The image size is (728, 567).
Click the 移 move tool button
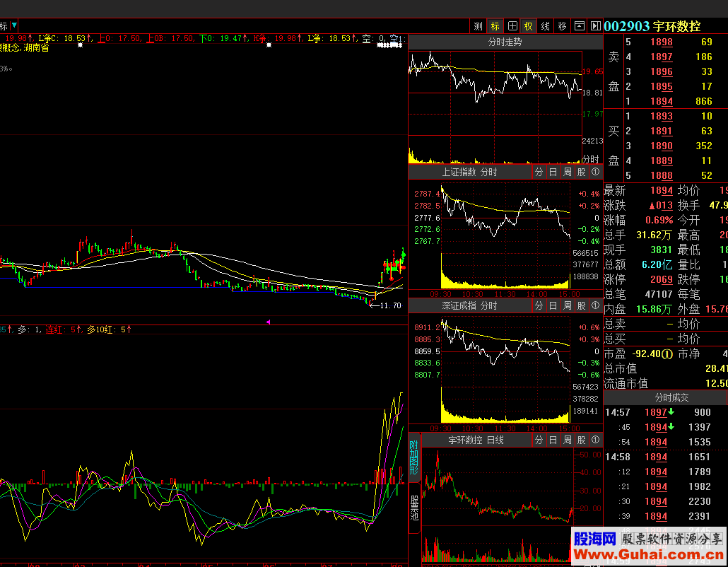coord(562,26)
